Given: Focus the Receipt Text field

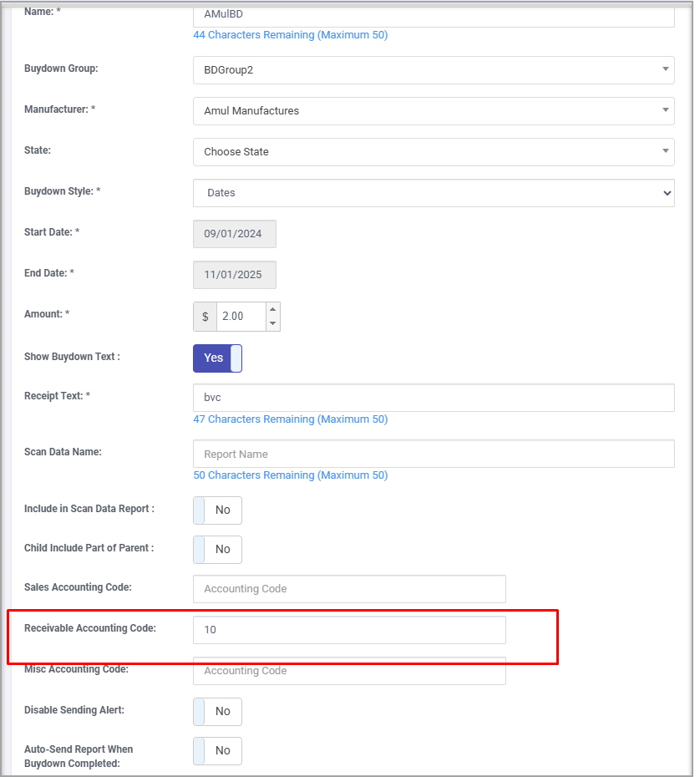Looking at the screenshot, I should pyautogui.click(x=434, y=398).
